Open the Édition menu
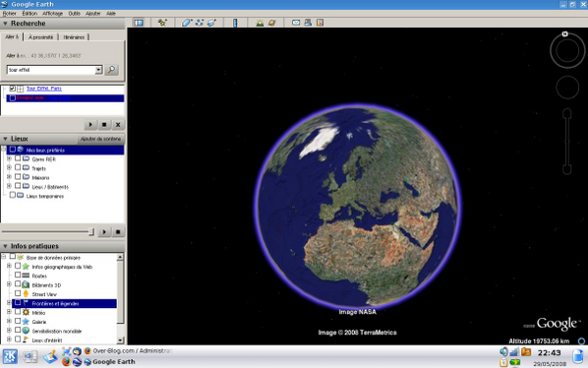This screenshot has width=588, height=368. pos(29,13)
